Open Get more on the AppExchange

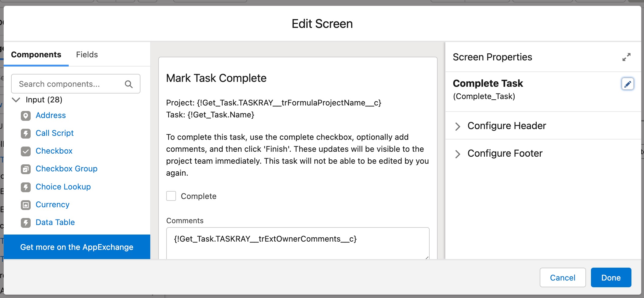tap(76, 247)
